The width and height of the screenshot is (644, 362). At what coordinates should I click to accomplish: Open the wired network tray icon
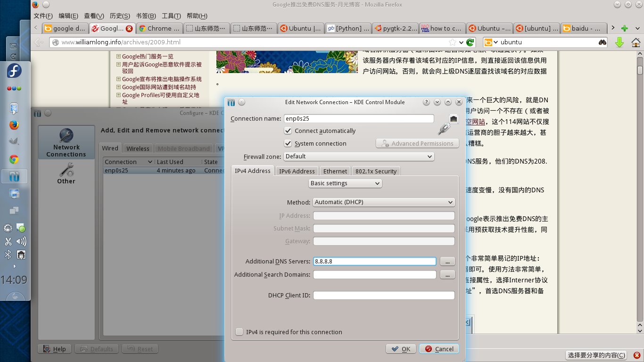click(21, 255)
